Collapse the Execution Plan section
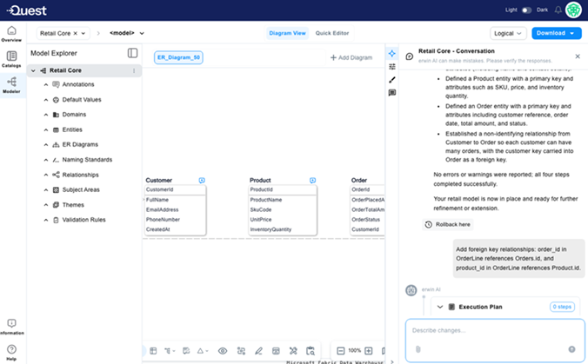This screenshot has width=588, height=364. tap(440, 307)
